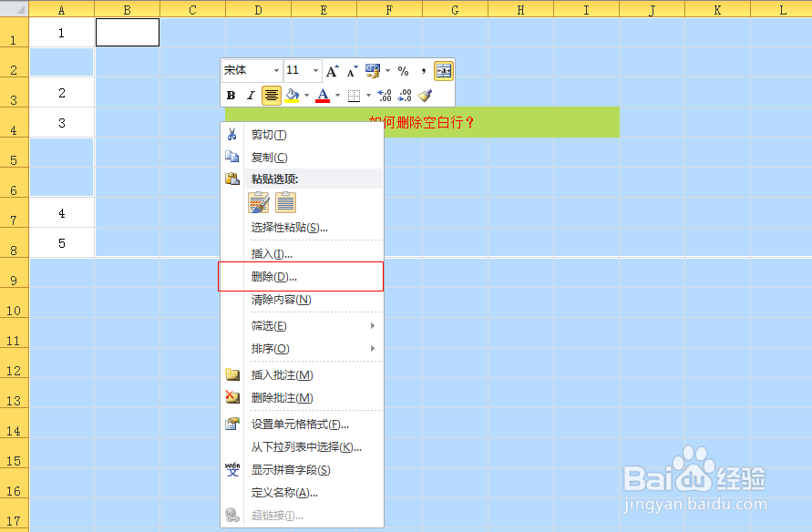Apply comma style from mini toolbar
812x532 pixels.
[x=423, y=71]
